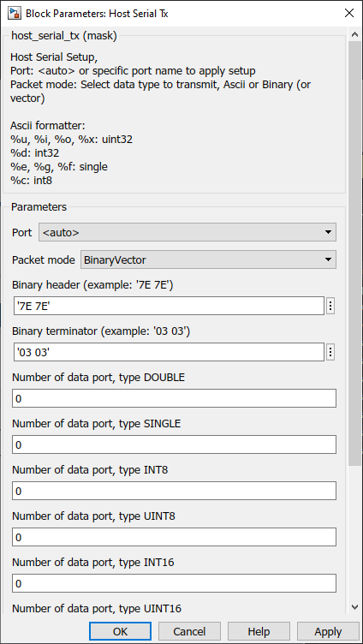Click the DOUBLE data port count field
The image size is (363, 644).
174,398
